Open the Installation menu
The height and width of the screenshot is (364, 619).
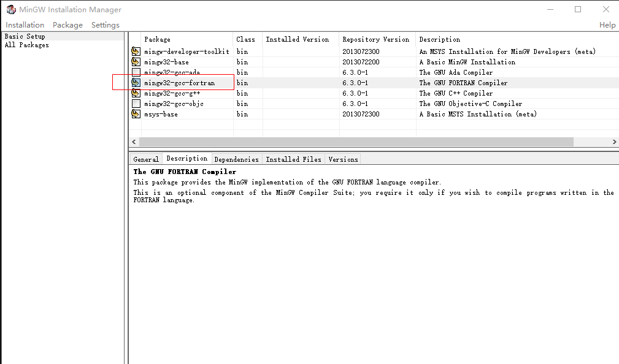(x=25, y=25)
